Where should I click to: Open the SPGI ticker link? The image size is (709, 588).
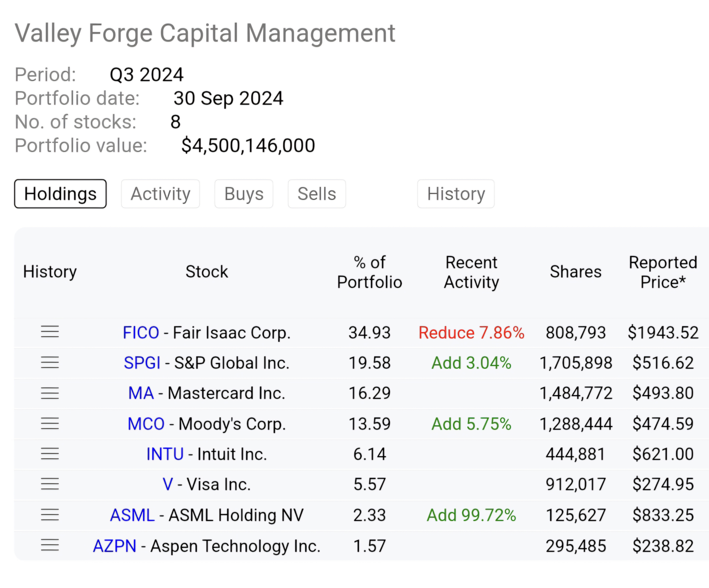pos(142,363)
